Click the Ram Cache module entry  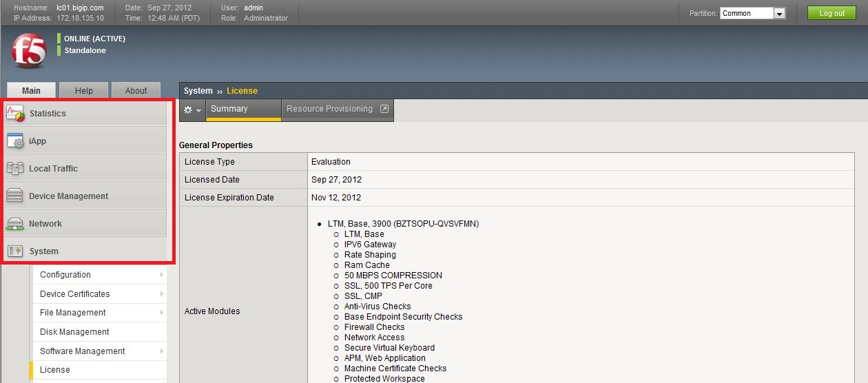tap(367, 265)
